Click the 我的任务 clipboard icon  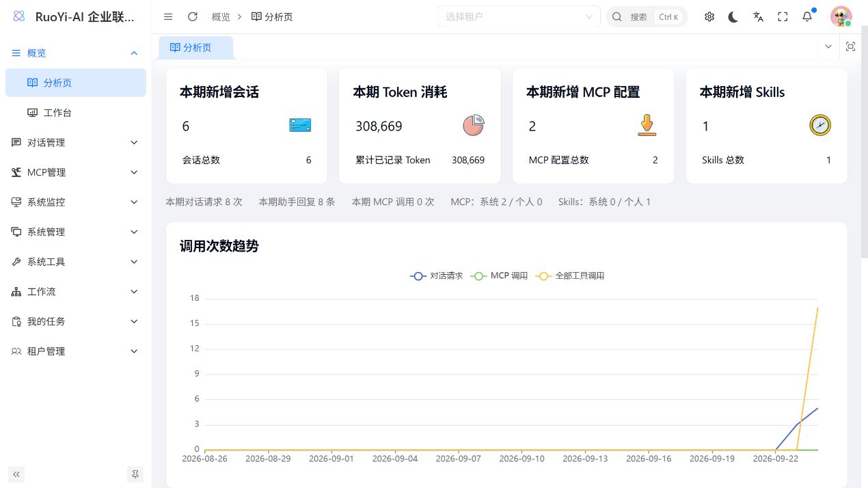click(16, 321)
